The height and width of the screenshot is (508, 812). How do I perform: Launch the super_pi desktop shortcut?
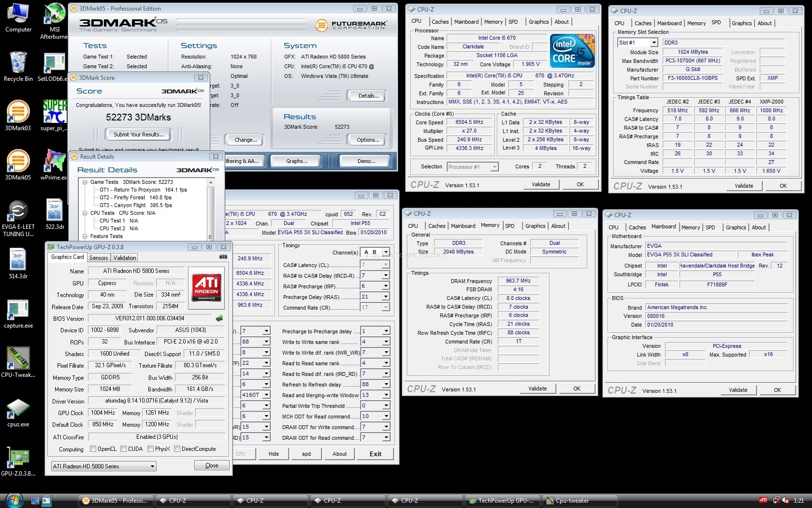click(55, 116)
